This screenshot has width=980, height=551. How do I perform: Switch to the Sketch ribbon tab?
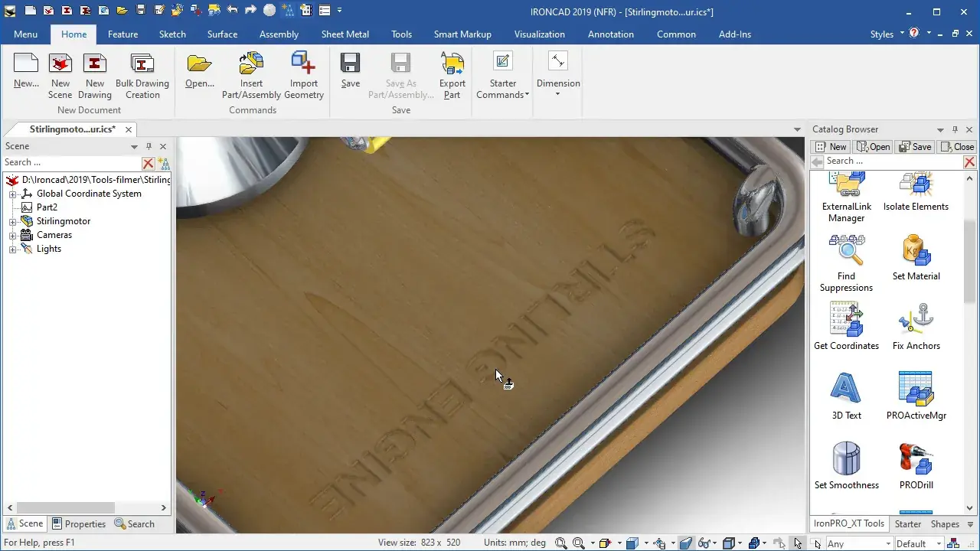pos(172,34)
